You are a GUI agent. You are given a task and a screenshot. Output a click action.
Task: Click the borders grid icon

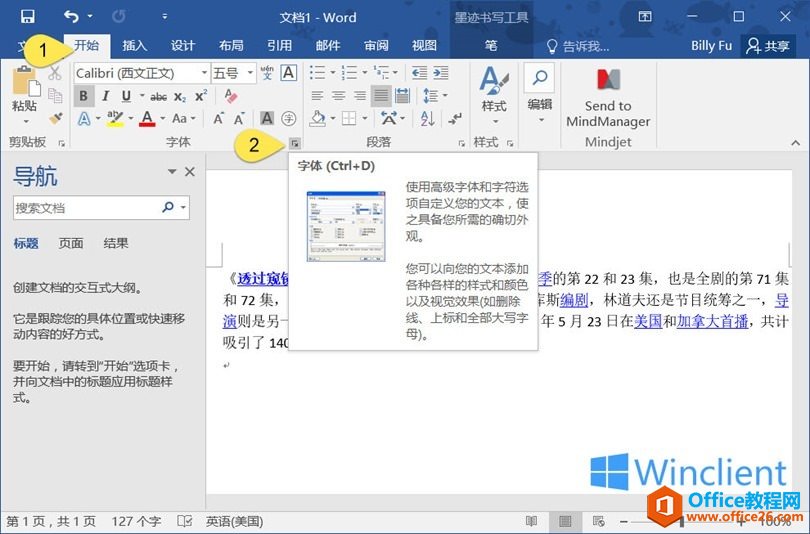349,119
